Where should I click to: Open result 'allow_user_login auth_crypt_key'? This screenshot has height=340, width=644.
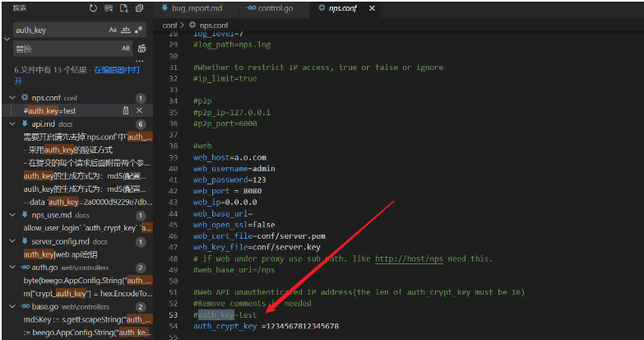point(88,228)
